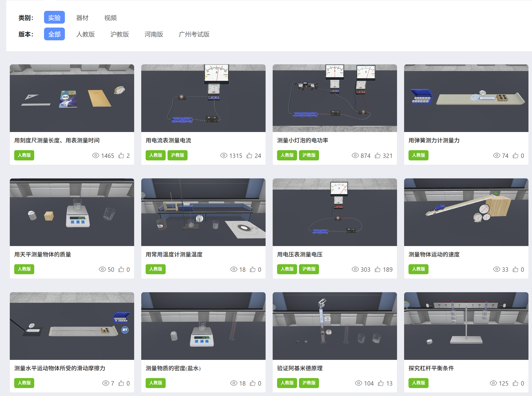This screenshot has height=396, width=532.
Task: Like the 验证阿基米德原理 experiment
Action: [381, 383]
